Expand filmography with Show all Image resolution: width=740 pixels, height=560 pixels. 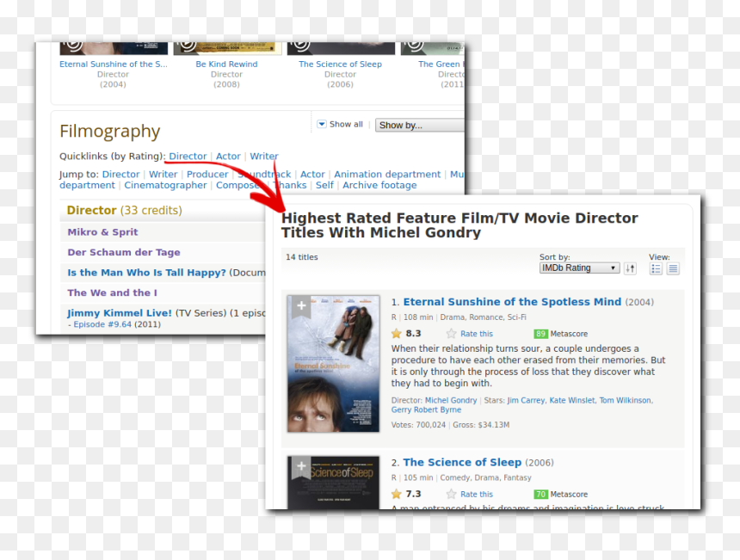[x=340, y=124]
